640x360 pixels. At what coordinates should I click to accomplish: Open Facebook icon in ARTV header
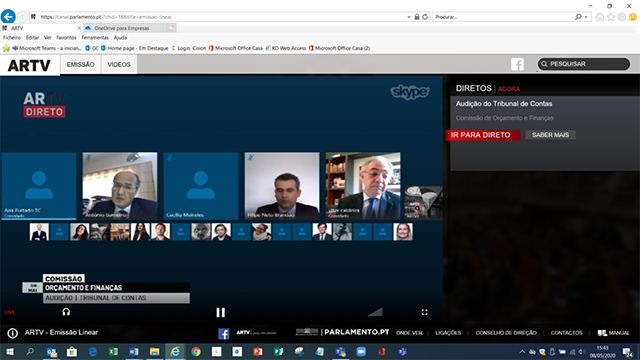tap(518, 64)
